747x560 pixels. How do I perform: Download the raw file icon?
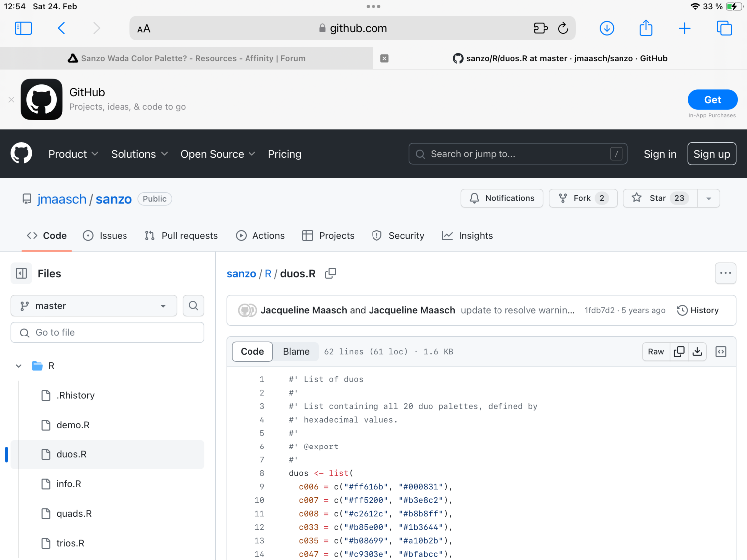[697, 352]
